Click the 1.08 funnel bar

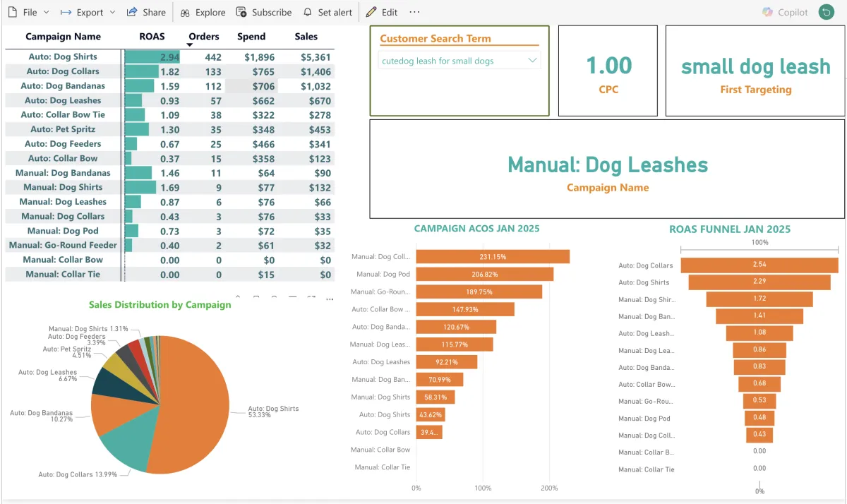point(759,333)
